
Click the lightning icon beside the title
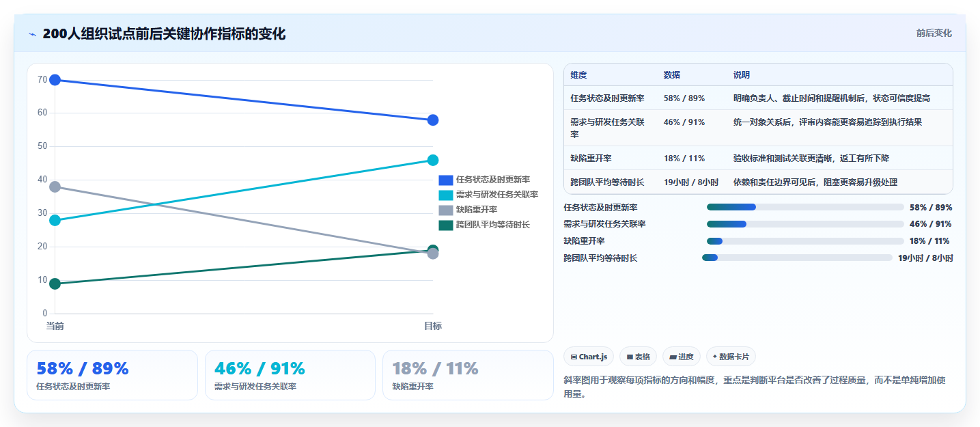32,34
